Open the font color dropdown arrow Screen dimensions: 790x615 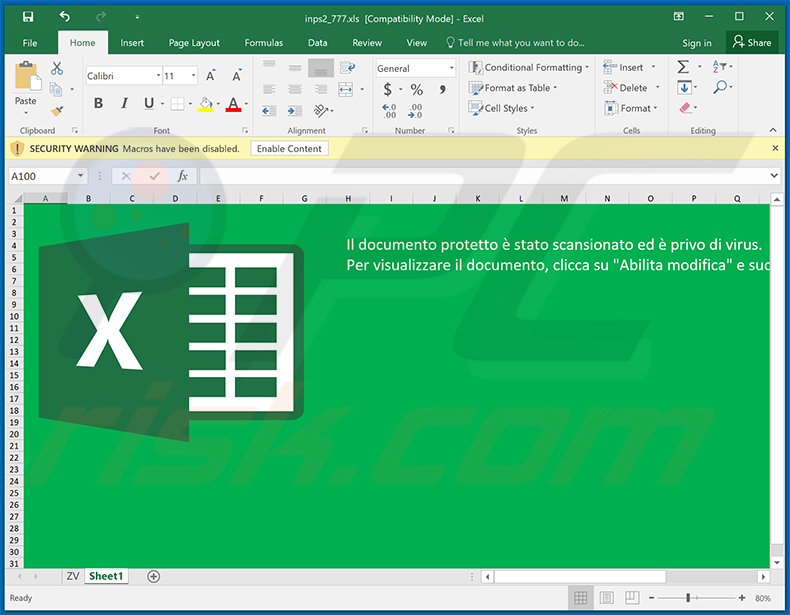(246, 104)
